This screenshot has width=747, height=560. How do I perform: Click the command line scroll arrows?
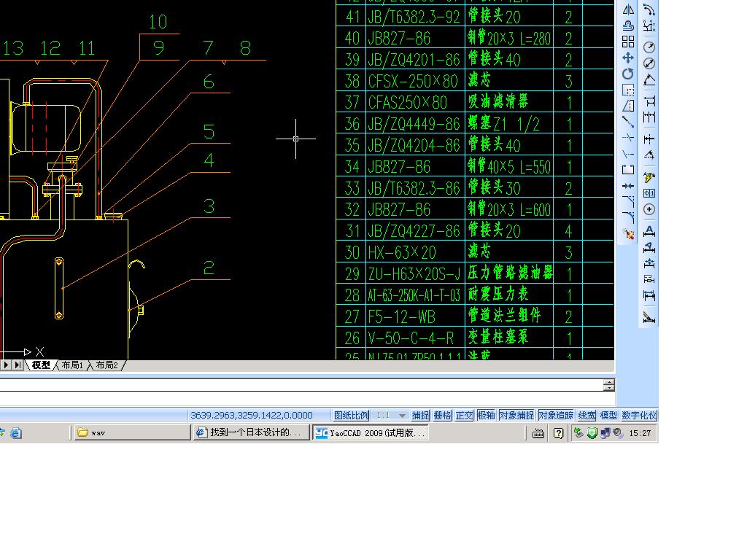[608, 385]
